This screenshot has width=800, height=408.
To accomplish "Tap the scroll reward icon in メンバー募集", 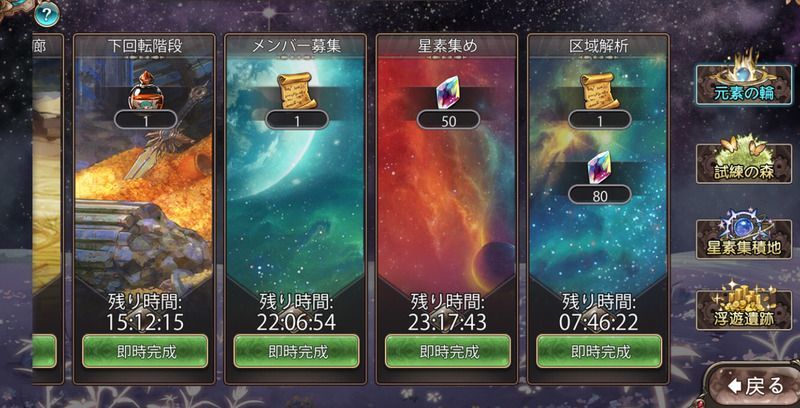I will click(296, 91).
